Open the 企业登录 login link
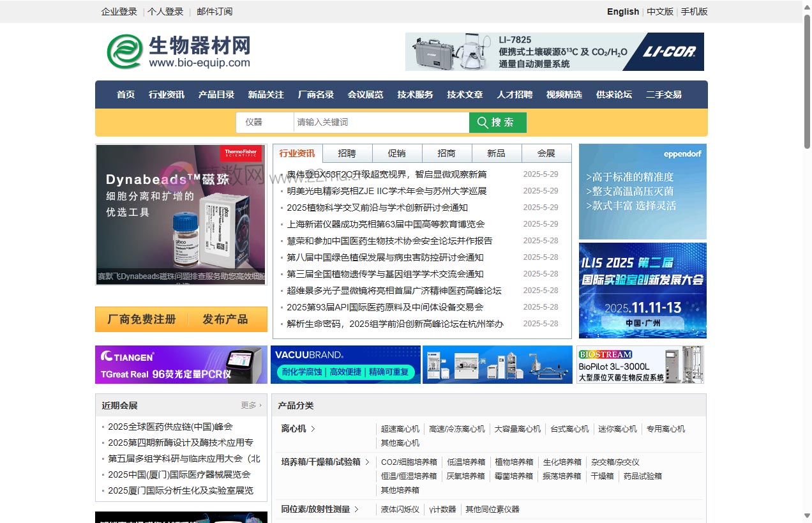Image resolution: width=812 pixels, height=523 pixels. [x=118, y=11]
